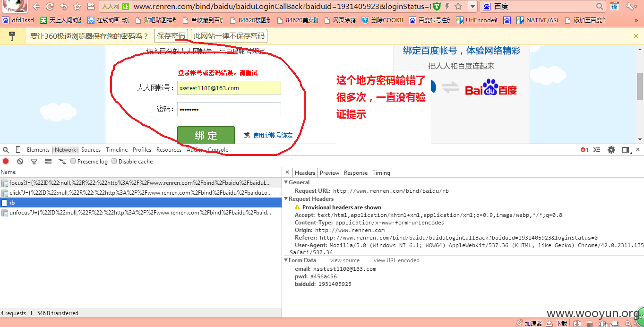Toggle the network filter funnel icon
The height and width of the screenshot is (327, 644).
(x=34, y=162)
